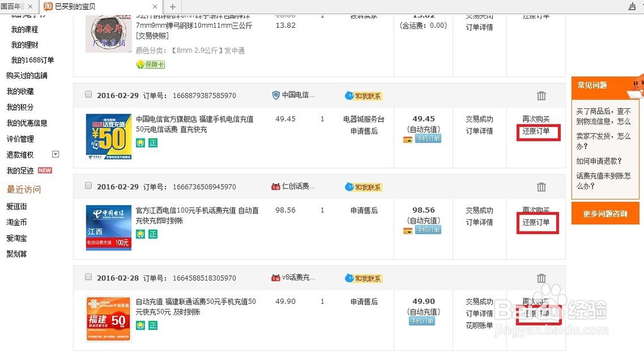The image size is (644, 352).
Task: Delete order 1668879387585970 with trash icon
Action: pyautogui.click(x=542, y=96)
